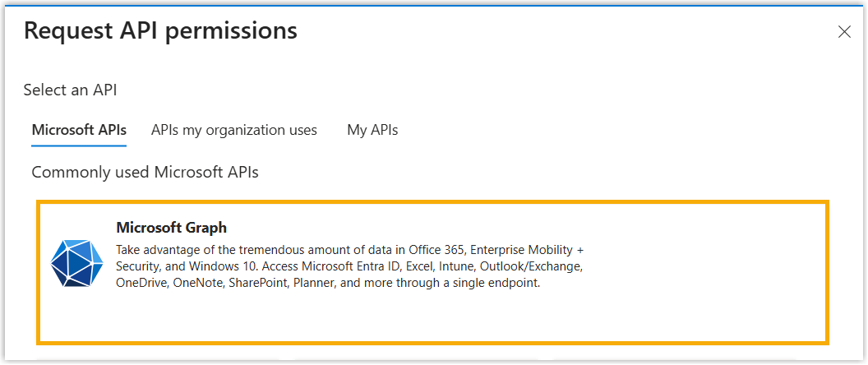Click 'Outlook/Exchange' in the Graph description

(531, 266)
